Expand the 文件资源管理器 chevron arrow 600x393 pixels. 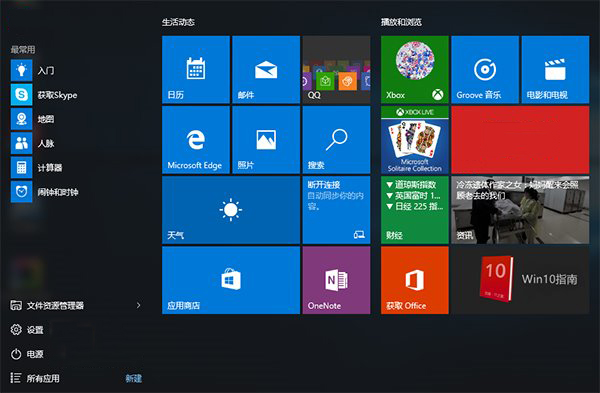(139, 305)
